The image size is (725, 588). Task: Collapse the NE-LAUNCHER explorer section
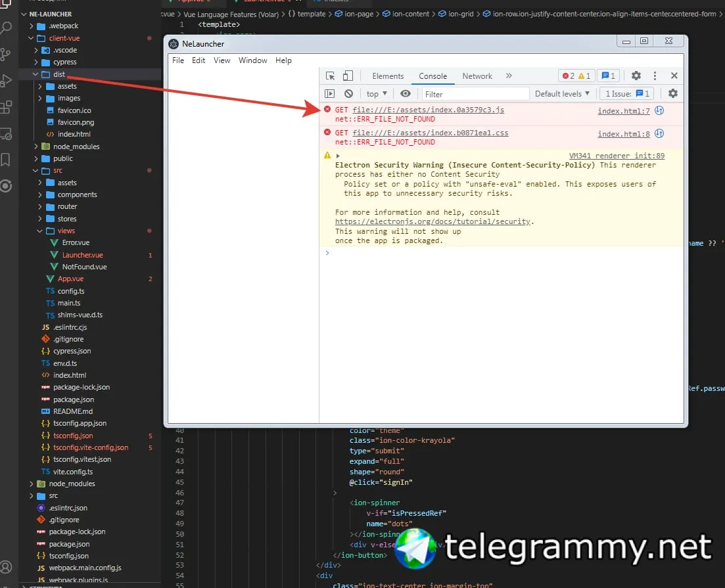point(24,14)
